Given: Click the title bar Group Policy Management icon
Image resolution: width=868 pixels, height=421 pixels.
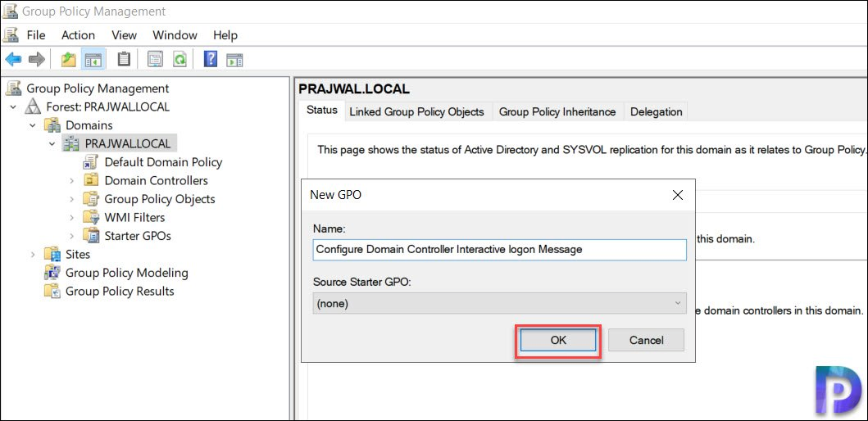Looking at the screenshot, I should 9,11.
